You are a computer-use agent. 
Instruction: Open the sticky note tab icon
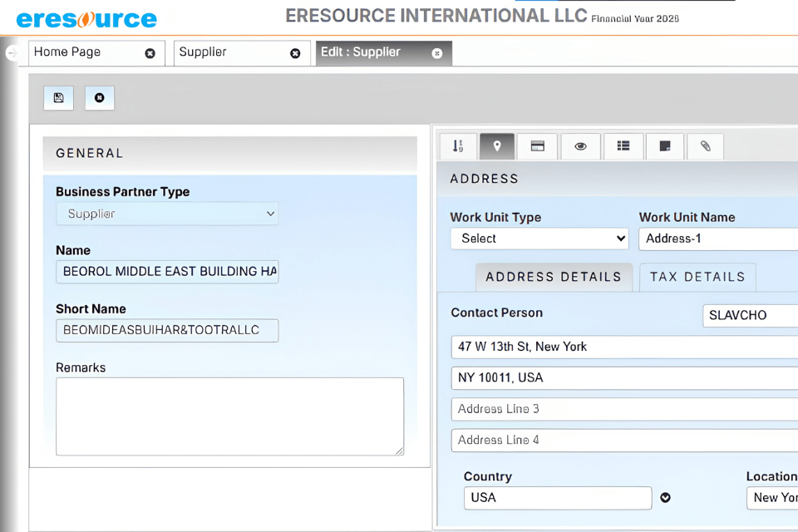(x=665, y=146)
